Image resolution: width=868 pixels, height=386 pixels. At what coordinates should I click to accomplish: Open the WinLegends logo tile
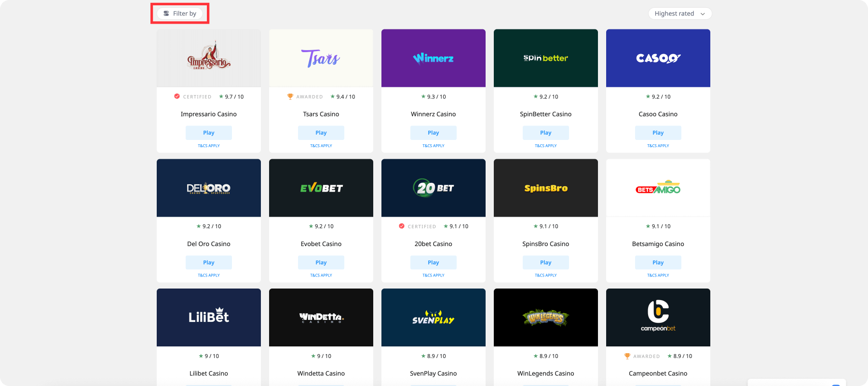[545, 317]
